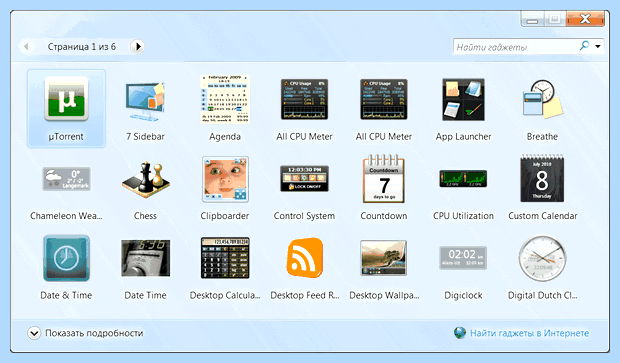
Task: Choose the Date Time gadget icon
Action: pyautogui.click(x=146, y=258)
